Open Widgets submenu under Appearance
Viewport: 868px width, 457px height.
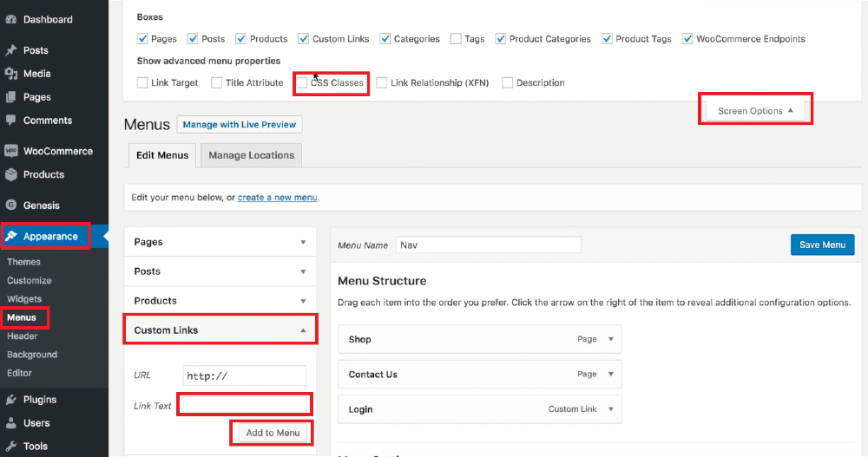click(x=24, y=299)
